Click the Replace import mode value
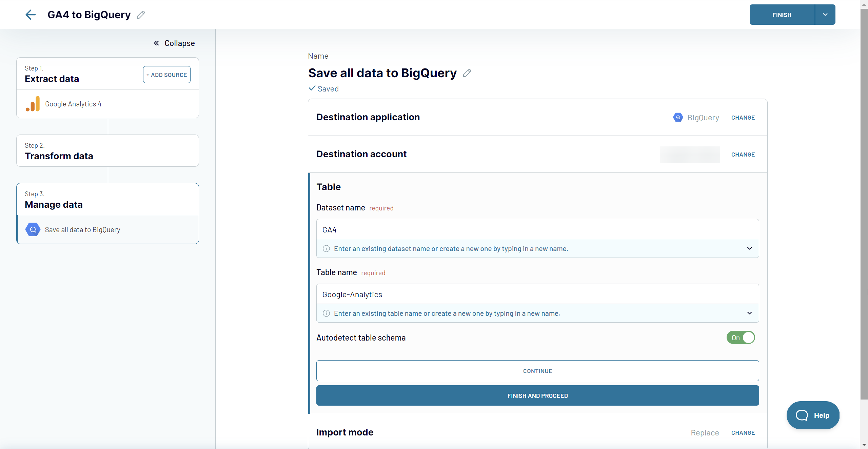 point(705,433)
